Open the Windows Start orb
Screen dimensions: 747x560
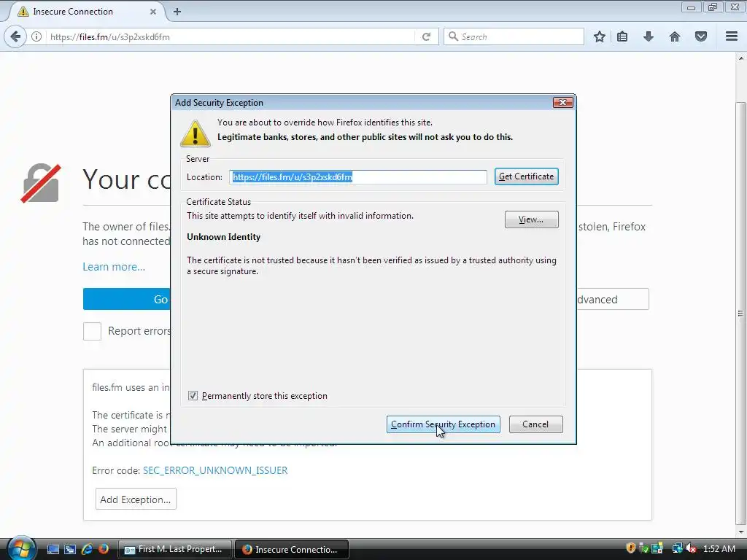tap(21, 548)
